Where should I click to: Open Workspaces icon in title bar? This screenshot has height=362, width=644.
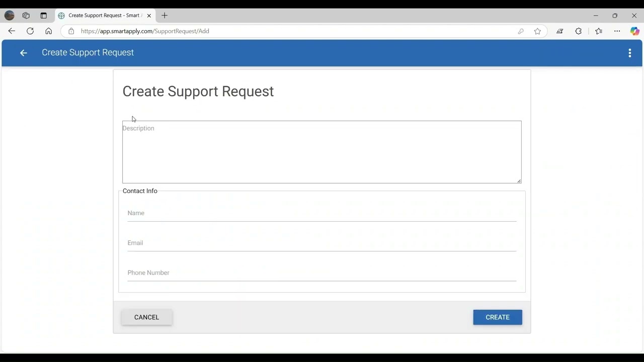26,16
